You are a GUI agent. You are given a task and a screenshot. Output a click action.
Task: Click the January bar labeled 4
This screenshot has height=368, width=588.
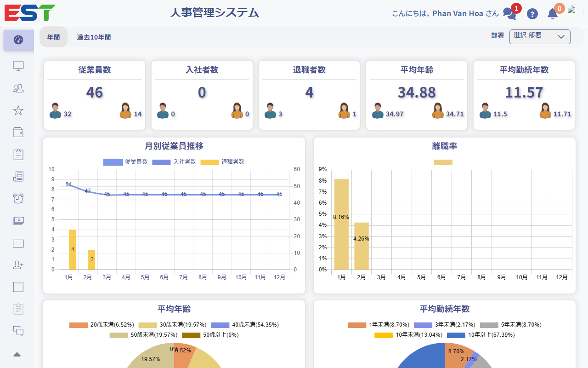tap(73, 250)
